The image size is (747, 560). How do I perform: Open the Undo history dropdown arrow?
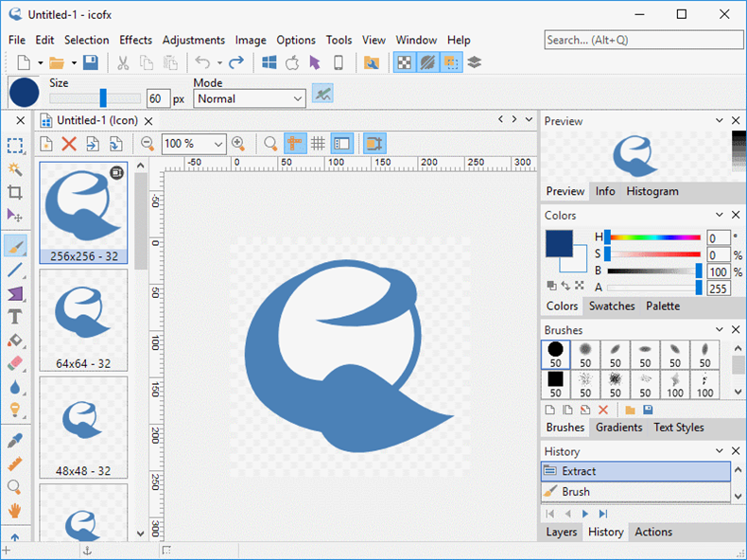[x=219, y=62]
